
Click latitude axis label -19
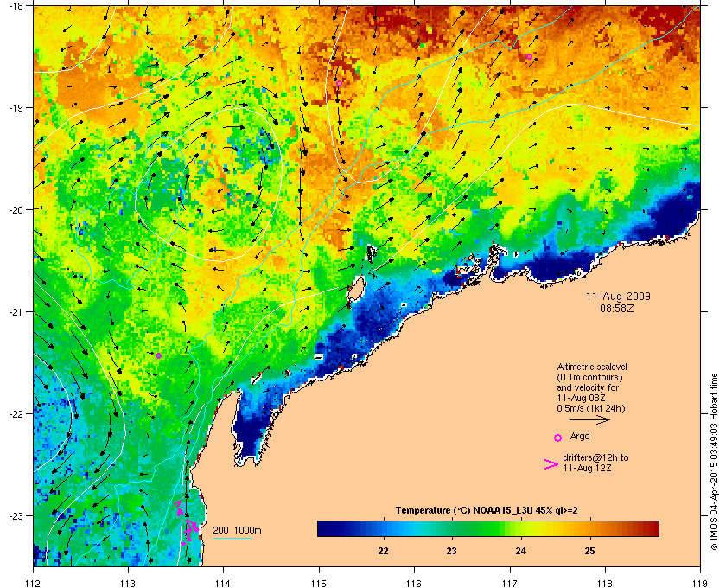(x=15, y=107)
